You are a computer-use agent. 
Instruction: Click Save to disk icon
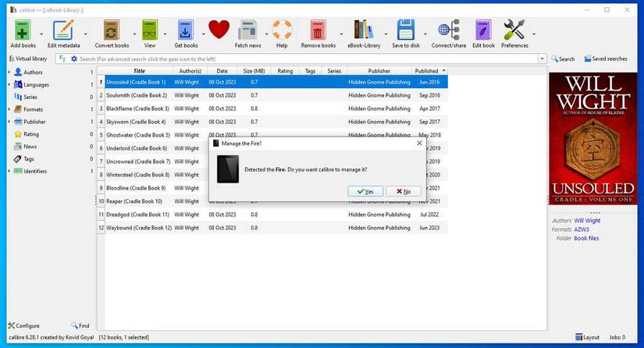(x=406, y=30)
